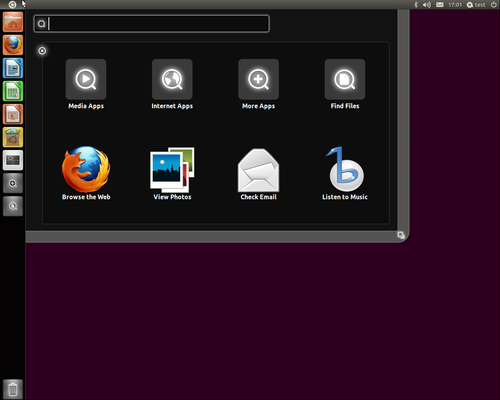
Task: Focus the dash search field
Action: tap(152, 24)
